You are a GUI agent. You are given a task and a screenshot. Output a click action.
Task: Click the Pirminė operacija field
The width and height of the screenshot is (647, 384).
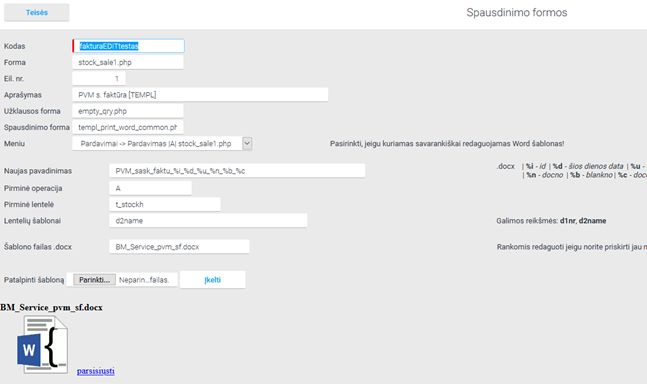(x=151, y=188)
